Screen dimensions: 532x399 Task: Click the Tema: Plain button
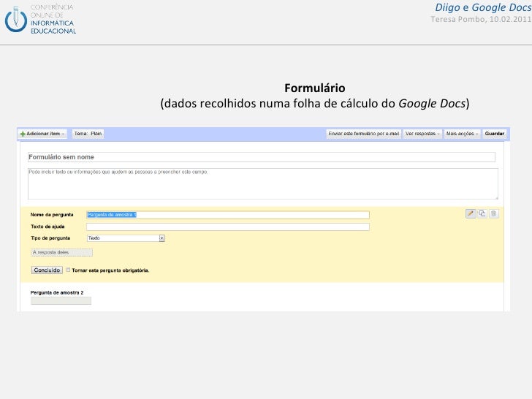click(x=88, y=134)
